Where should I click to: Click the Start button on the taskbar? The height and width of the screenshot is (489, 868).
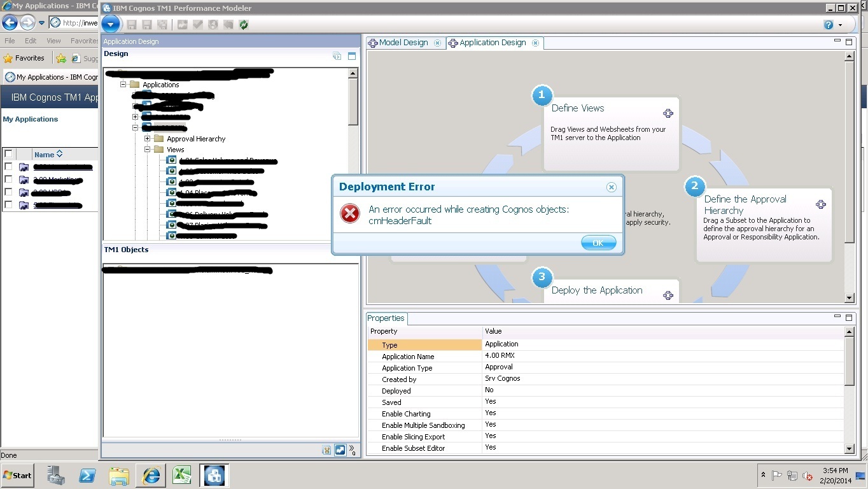tap(17, 475)
